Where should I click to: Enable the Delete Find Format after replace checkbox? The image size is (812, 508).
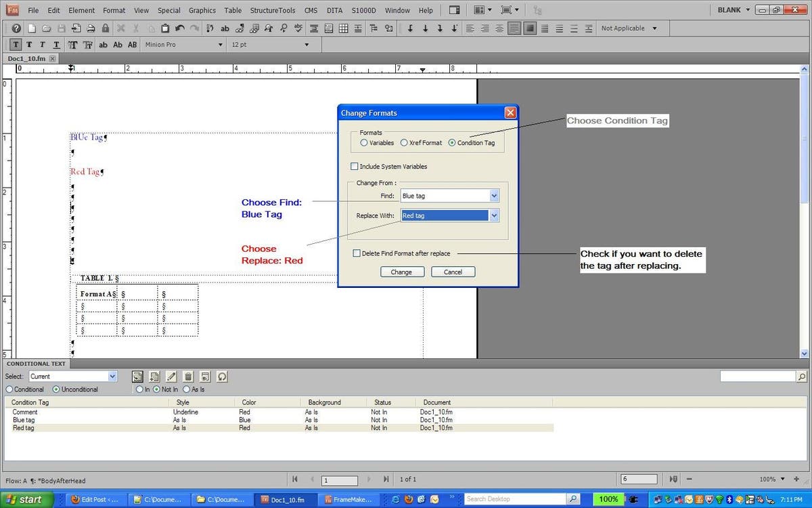click(355, 253)
